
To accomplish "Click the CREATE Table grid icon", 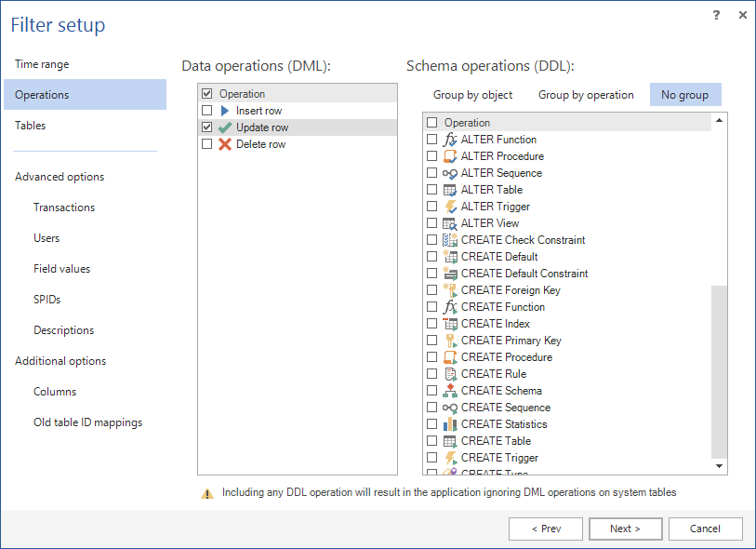I will pos(450,441).
